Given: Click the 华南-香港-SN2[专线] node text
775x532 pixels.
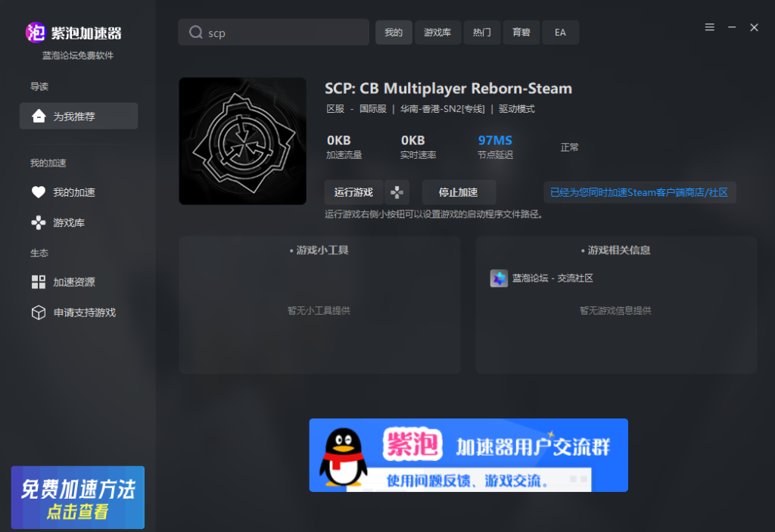Looking at the screenshot, I should [x=442, y=109].
